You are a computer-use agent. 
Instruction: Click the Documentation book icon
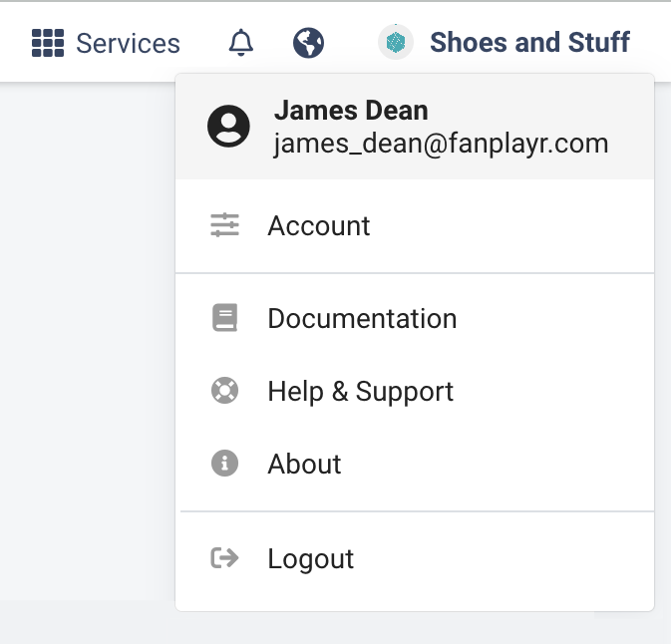(224, 317)
